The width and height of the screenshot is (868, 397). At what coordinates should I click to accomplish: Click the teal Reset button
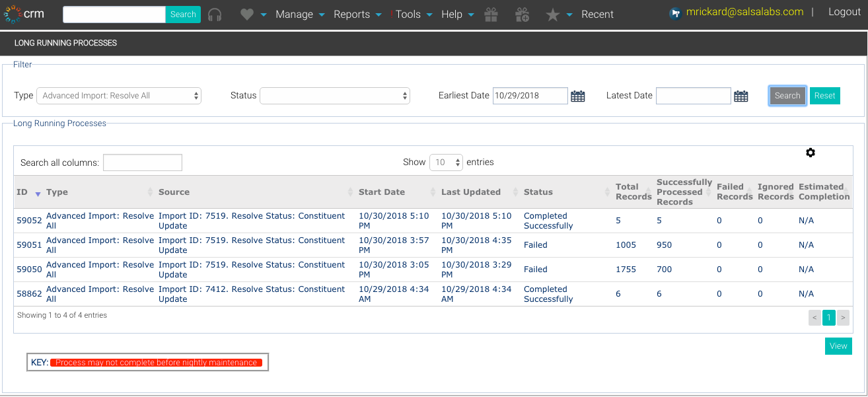(825, 96)
